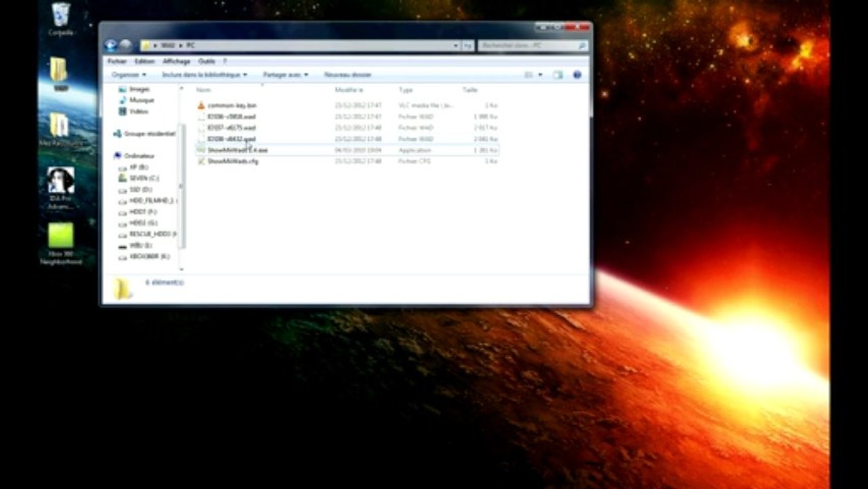Click the PC breadcrumb in the address bar

(x=191, y=46)
